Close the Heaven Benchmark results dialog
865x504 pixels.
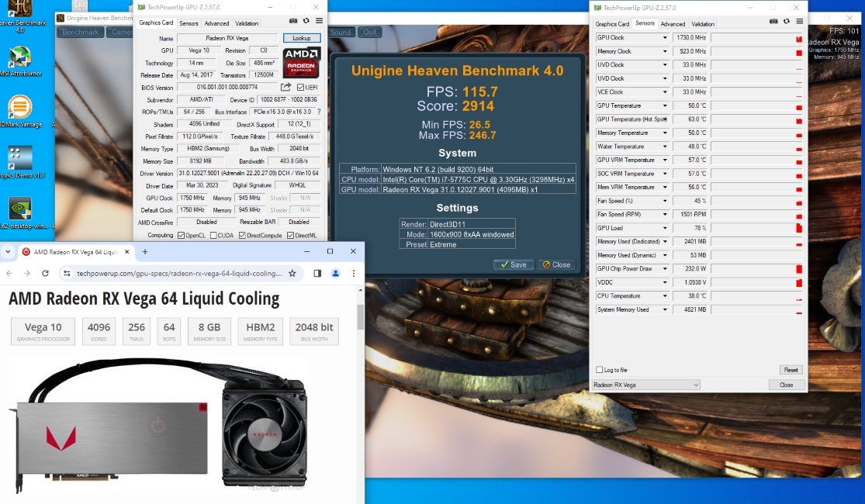[x=556, y=264]
